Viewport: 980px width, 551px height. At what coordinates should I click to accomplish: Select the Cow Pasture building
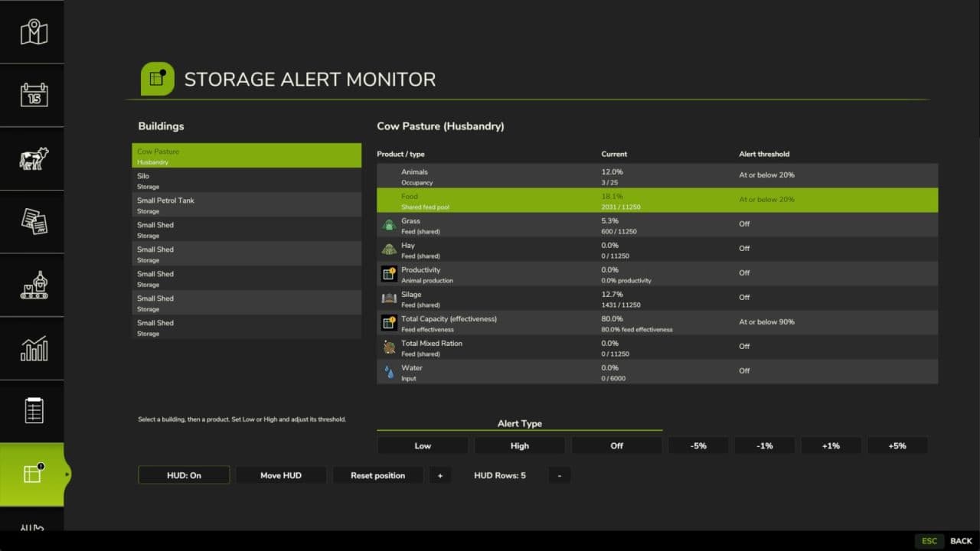coord(247,156)
